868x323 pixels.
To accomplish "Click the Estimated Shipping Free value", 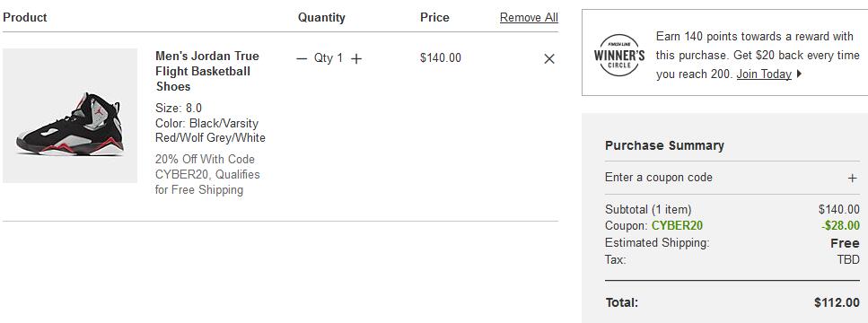I will (x=845, y=243).
